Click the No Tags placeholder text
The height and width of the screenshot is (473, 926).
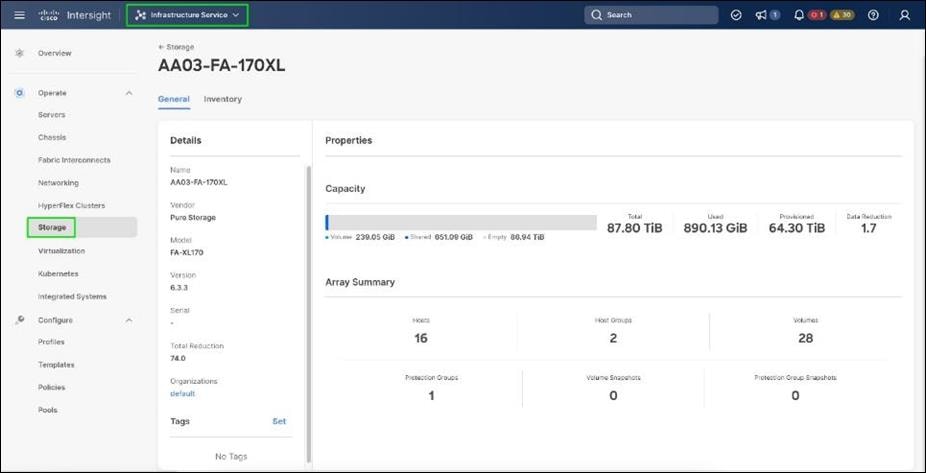tap(231, 456)
